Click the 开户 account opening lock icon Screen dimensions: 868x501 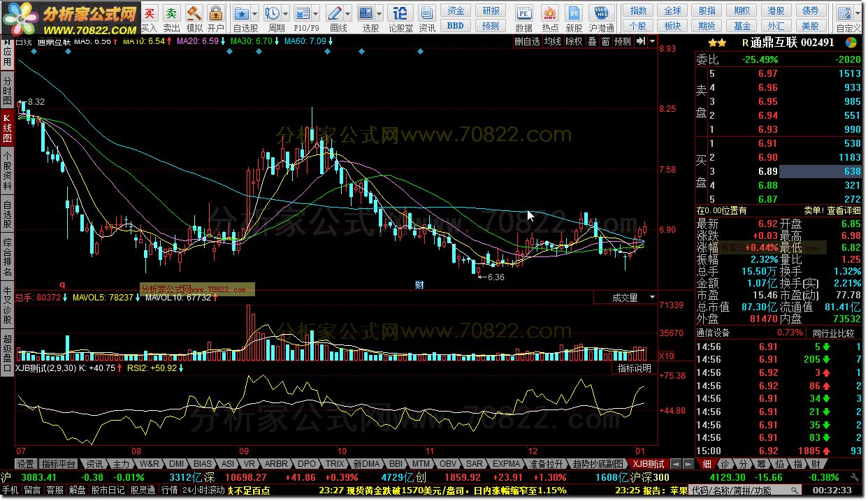coord(215,14)
